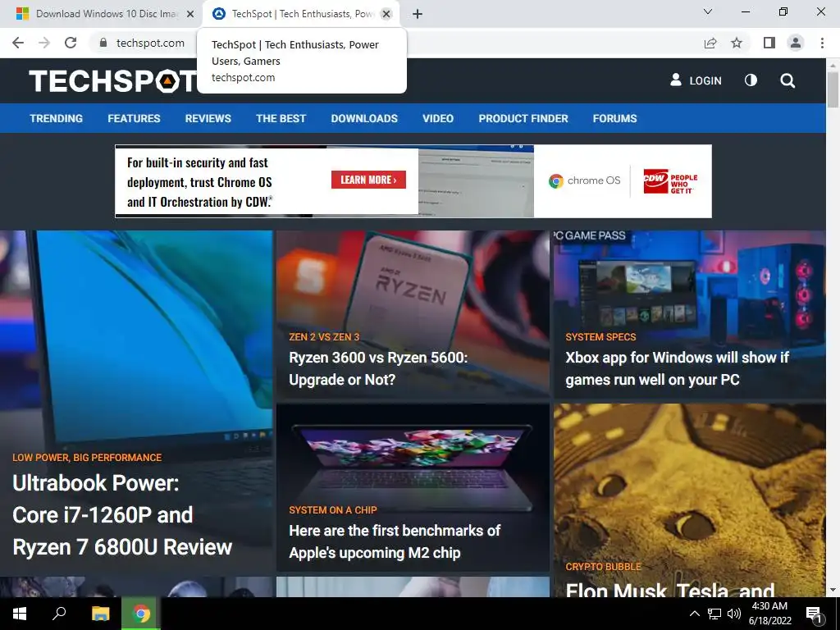Bookmark this page with star icon
840x630 pixels.
[x=737, y=43]
